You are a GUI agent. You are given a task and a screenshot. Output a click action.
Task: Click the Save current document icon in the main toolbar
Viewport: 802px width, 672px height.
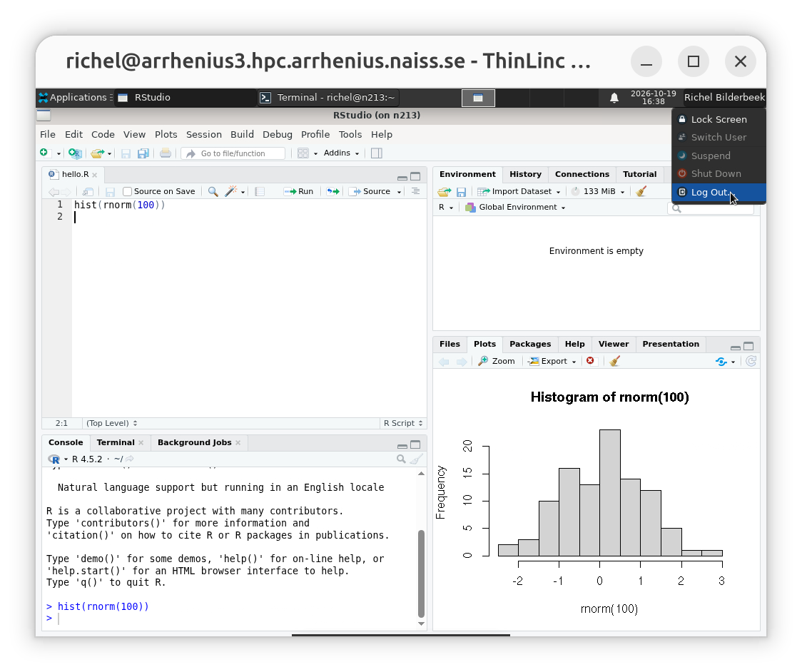click(x=126, y=153)
